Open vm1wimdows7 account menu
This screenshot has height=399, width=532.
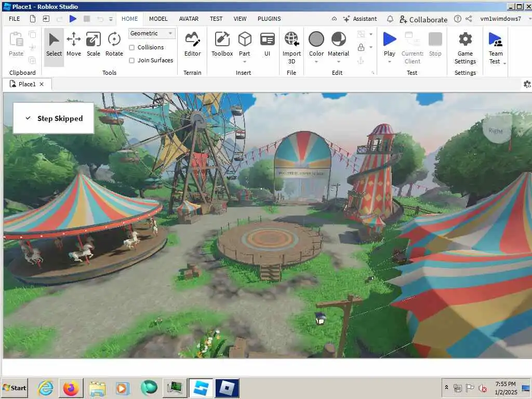point(500,19)
